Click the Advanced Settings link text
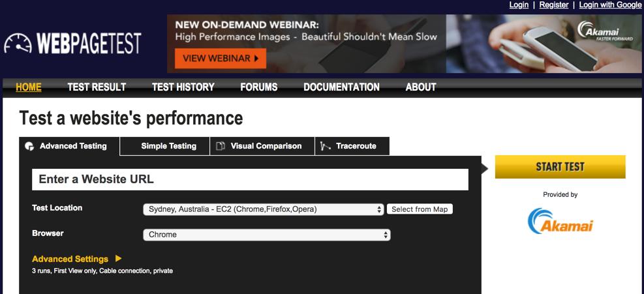644x294 pixels. (x=70, y=259)
